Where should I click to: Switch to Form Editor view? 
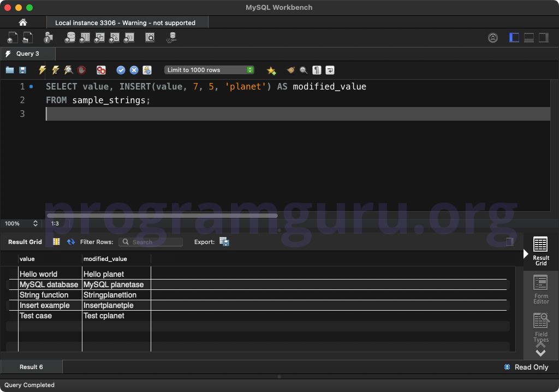tap(541, 289)
